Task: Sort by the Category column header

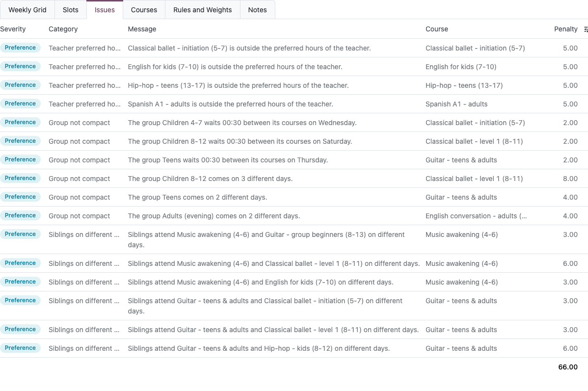Action: pyautogui.click(x=63, y=29)
